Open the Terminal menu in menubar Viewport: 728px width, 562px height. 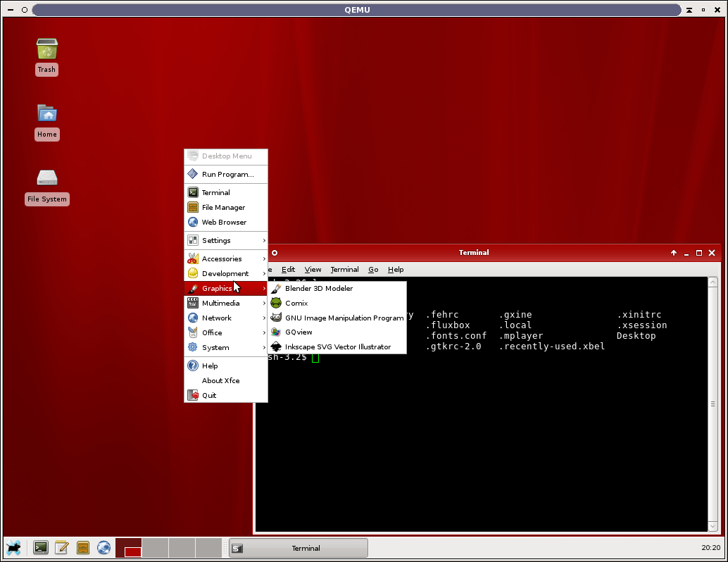pyautogui.click(x=344, y=270)
